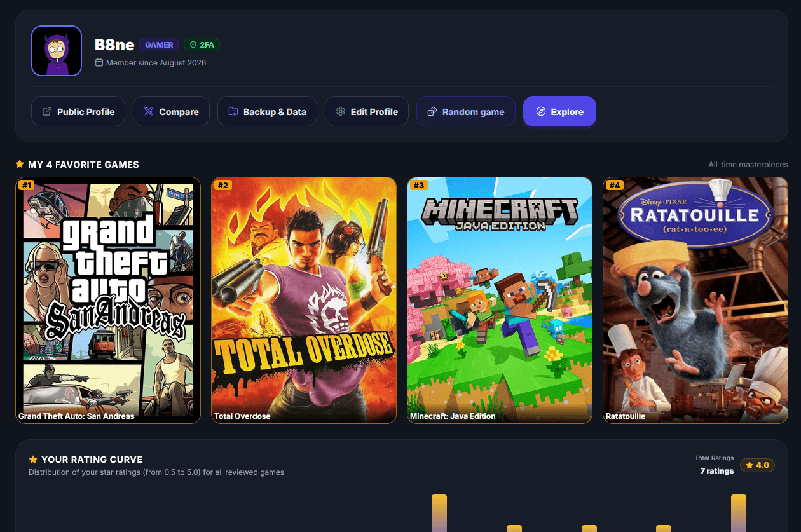Click the B8ne username heading

point(114,44)
